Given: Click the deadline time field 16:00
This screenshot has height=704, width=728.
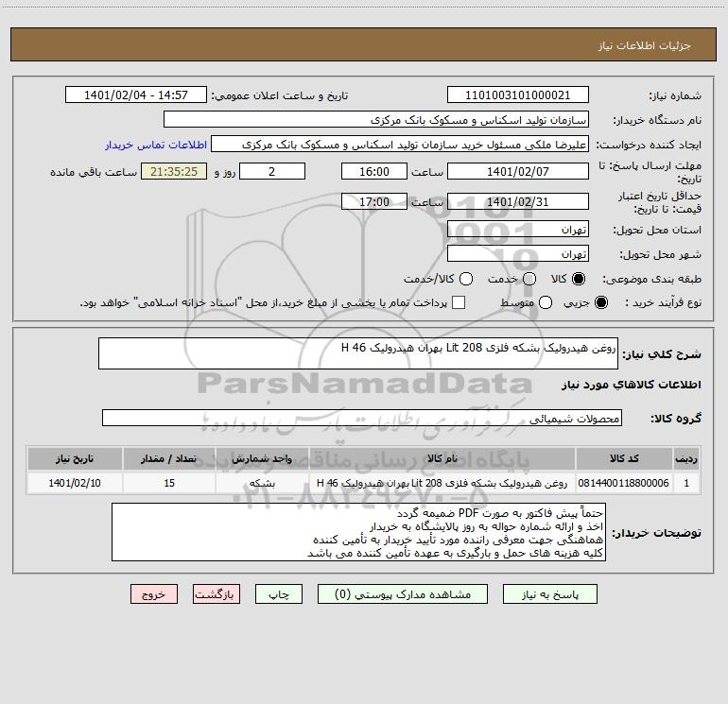Looking at the screenshot, I should click(x=374, y=171).
